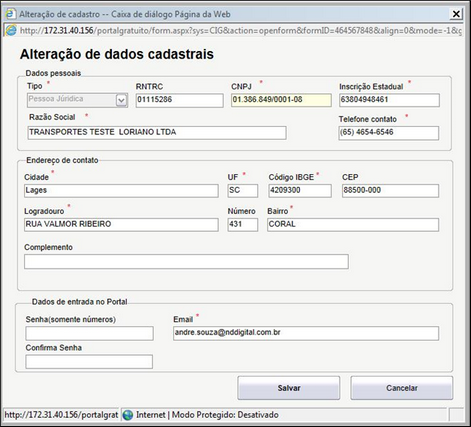Focus the Logradouro address field
Viewport: 471px width, 427px height.
pos(121,225)
